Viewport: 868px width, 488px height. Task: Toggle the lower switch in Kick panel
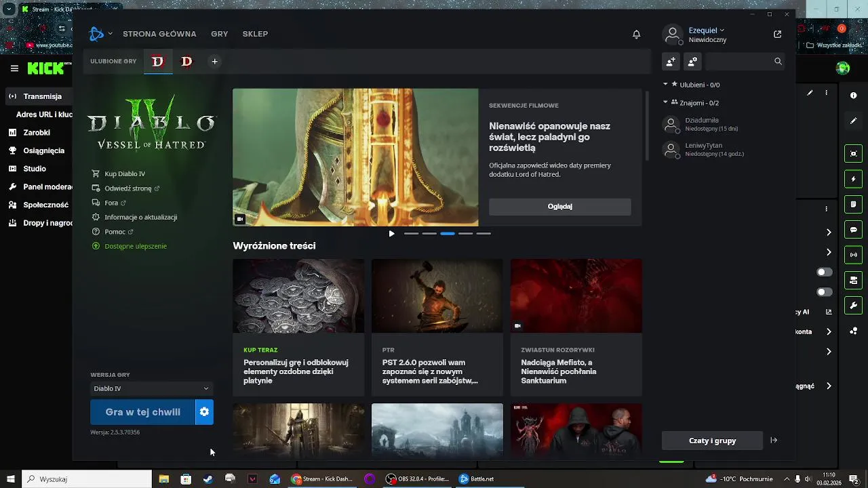[825, 292]
